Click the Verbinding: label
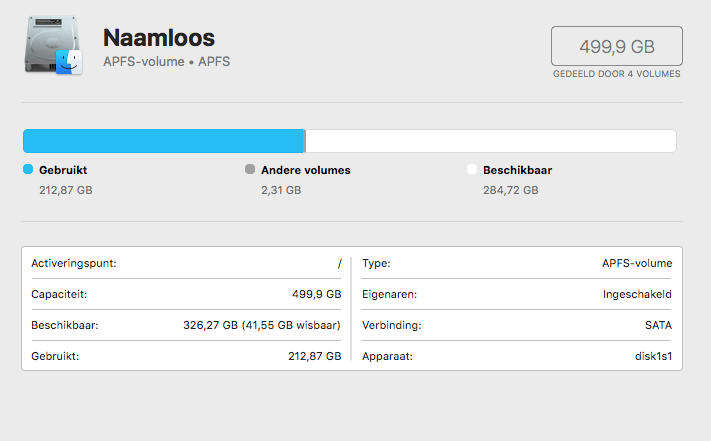The height and width of the screenshot is (441, 711). tap(392, 325)
